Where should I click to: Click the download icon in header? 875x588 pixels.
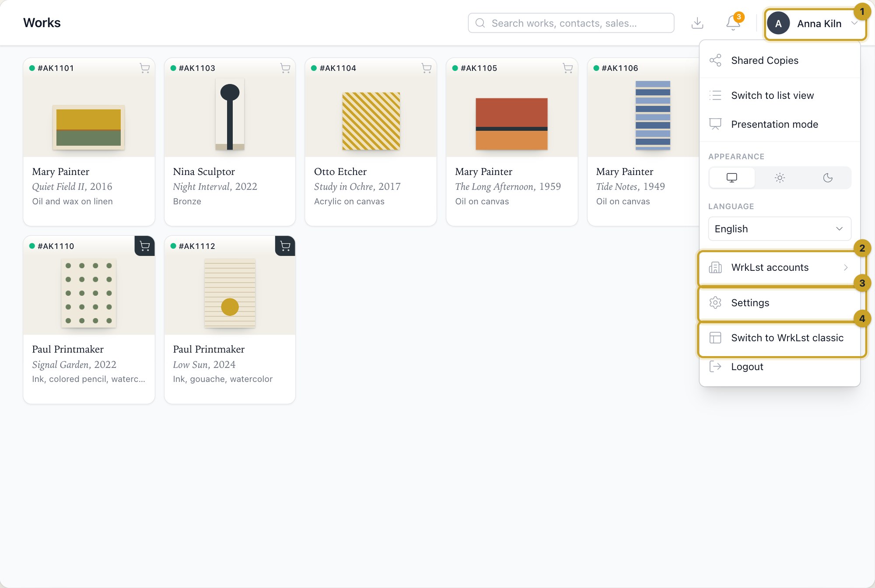(x=697, y=23)
